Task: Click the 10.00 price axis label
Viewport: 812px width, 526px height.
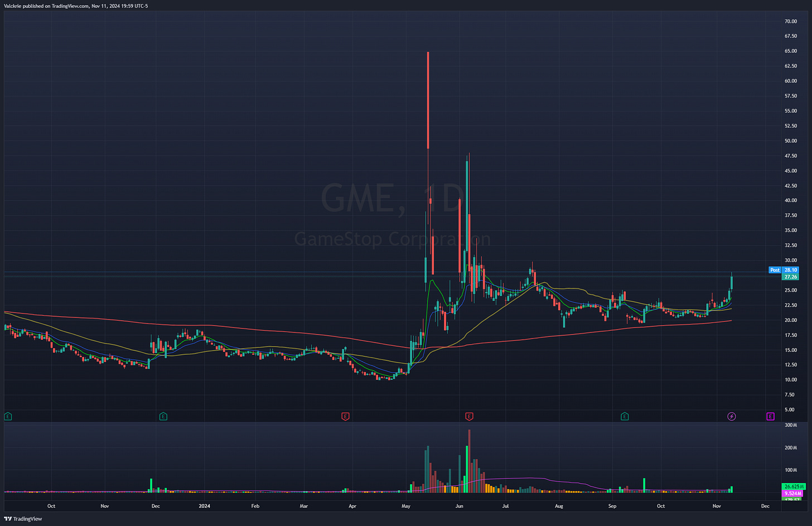Action: 790,380
